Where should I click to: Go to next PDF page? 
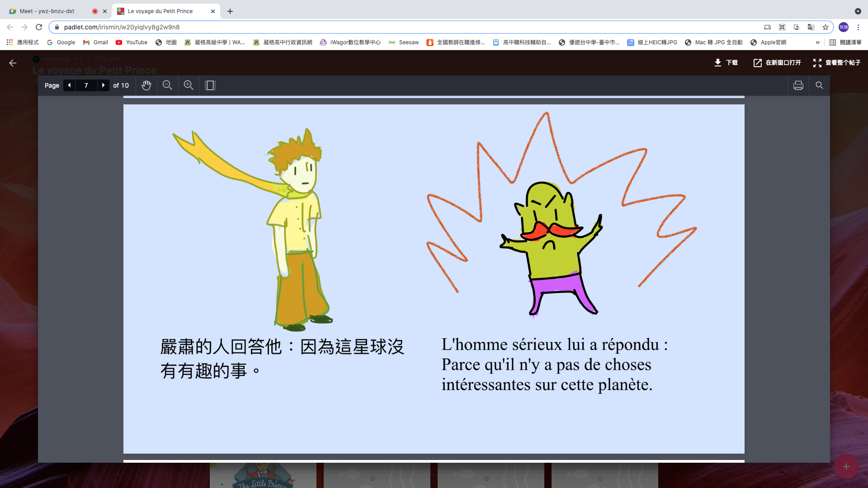[x=104, y=85]
